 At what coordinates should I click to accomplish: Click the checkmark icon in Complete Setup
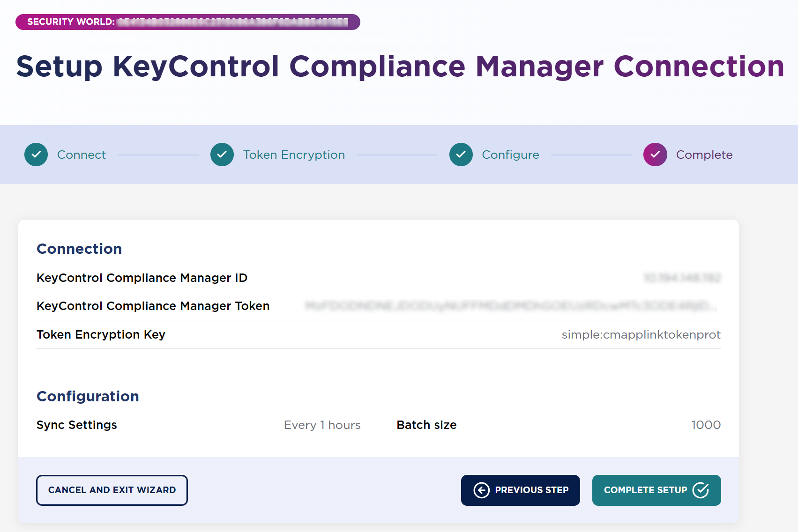(x=701, y=490)
